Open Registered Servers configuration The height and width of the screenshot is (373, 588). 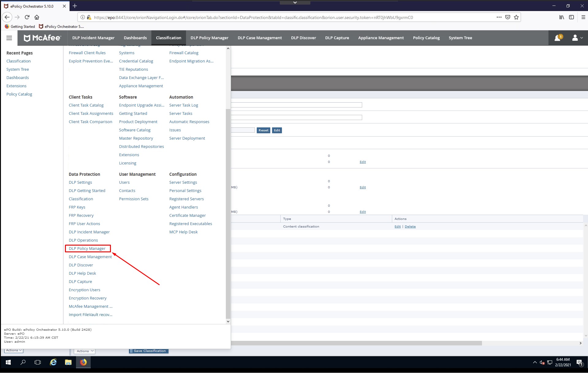coord(186,199)
